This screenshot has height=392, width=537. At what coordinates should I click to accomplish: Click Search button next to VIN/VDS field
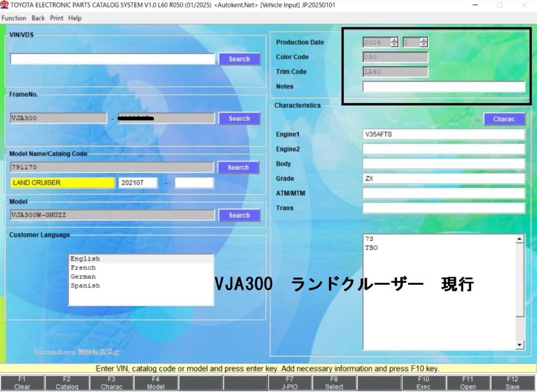click(239, 59)
